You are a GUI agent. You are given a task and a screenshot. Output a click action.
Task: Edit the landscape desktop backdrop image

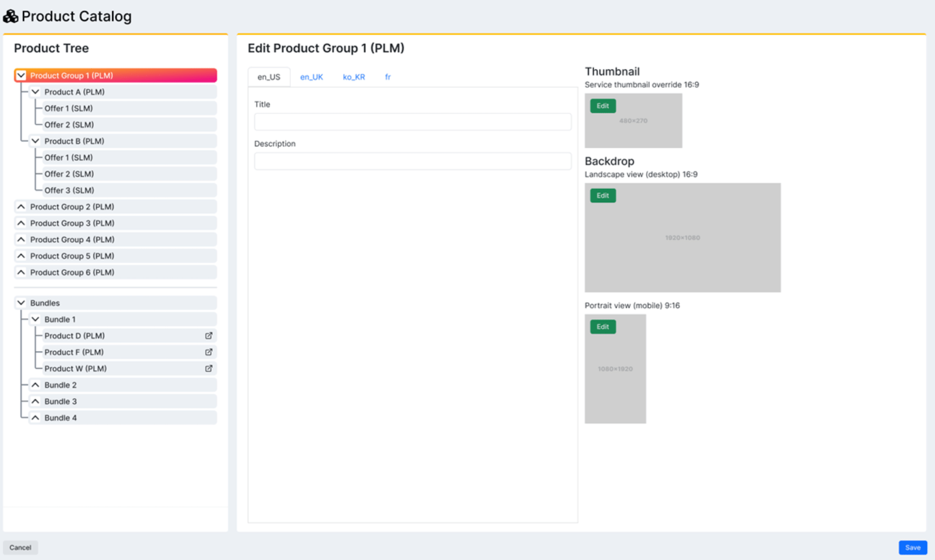603,195
